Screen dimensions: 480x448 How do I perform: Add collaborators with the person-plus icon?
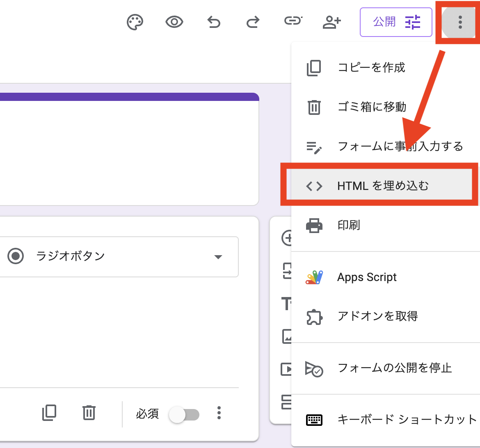click(331, 22)
